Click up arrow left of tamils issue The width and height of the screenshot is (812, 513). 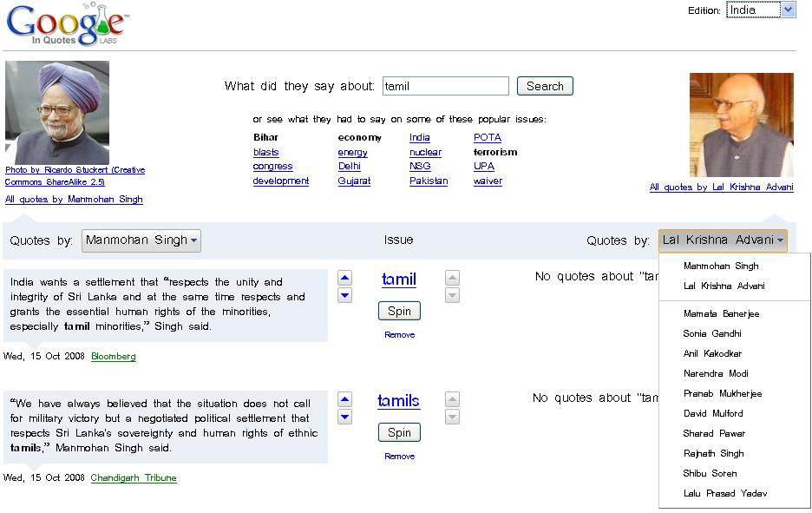tap(344, 400)
